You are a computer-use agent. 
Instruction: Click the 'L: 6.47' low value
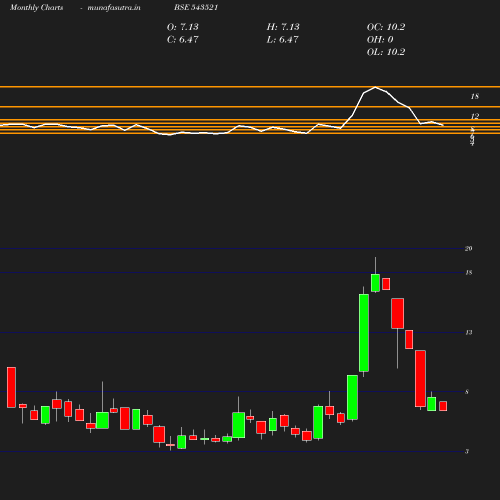pos(282,40)
